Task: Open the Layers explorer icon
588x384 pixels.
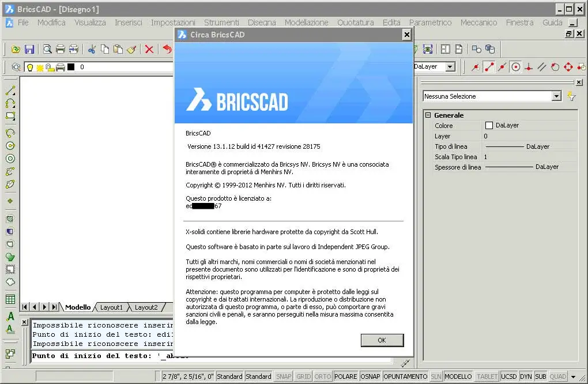Action: pyautogui.click(x=16, y=67)
